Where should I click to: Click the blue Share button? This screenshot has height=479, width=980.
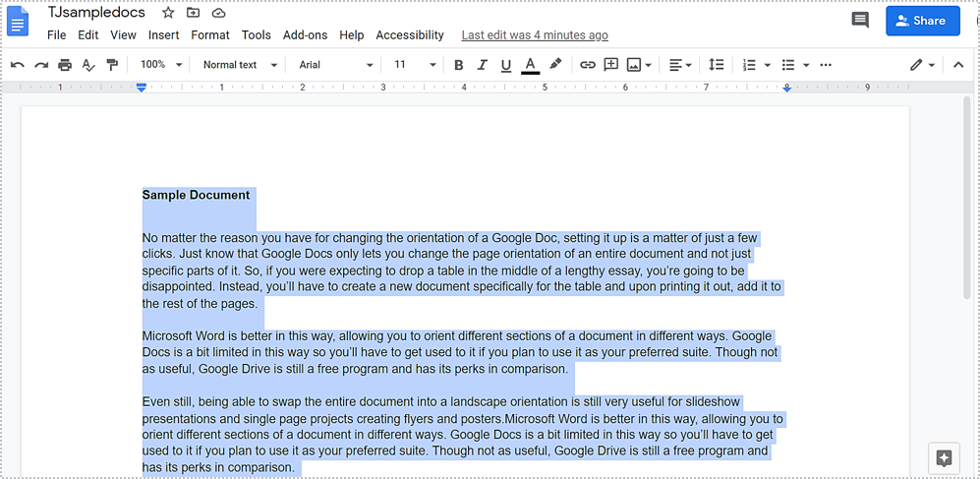(923, 21)
